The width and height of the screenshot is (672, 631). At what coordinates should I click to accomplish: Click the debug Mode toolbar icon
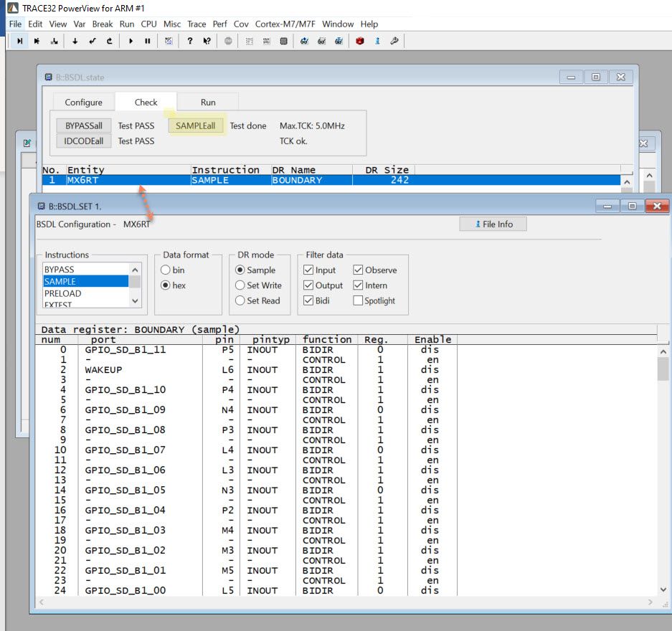(169, 41)
